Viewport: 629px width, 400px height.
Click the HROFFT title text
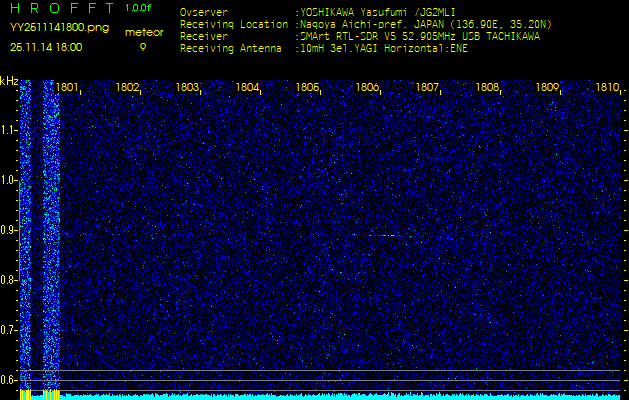click(x=60, y=8)
